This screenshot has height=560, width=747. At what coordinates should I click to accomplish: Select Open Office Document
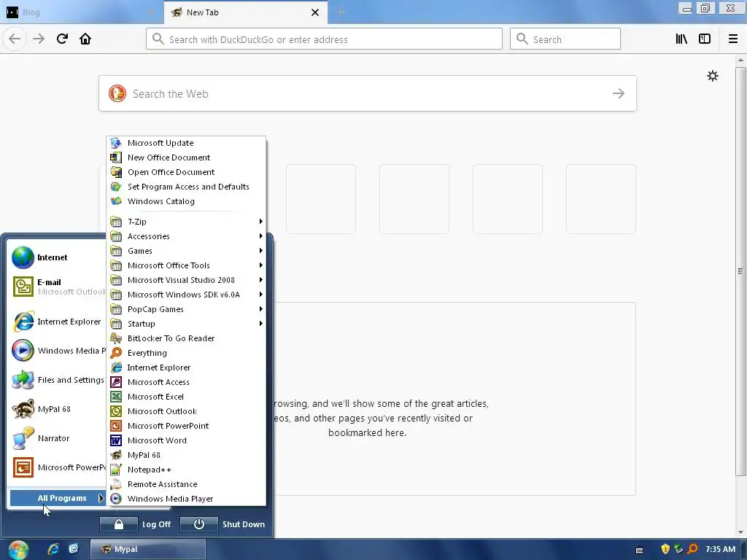click(x=186, y=172)
